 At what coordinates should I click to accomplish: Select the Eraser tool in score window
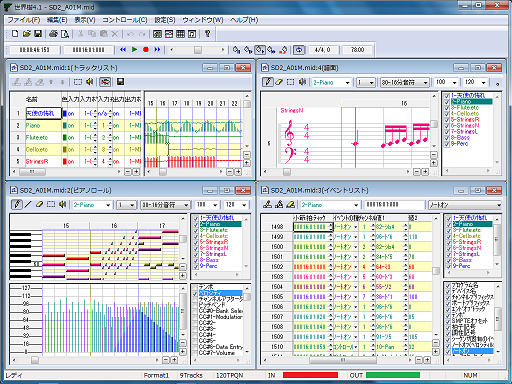[x=279, y=82]
